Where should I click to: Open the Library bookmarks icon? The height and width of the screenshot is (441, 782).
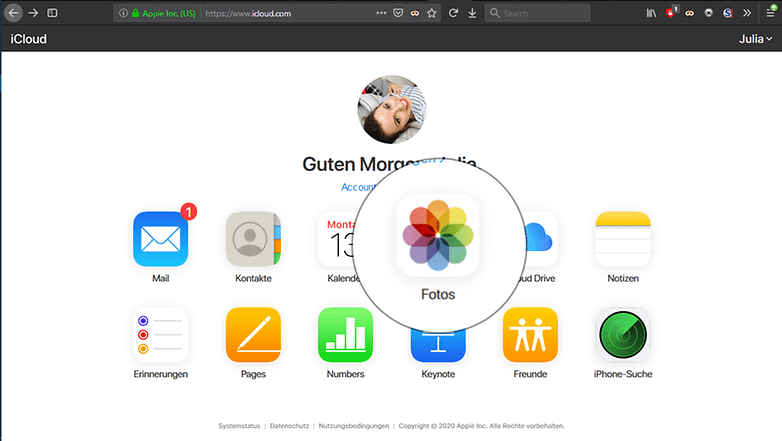pyautogui.click(x=651, y=13)
